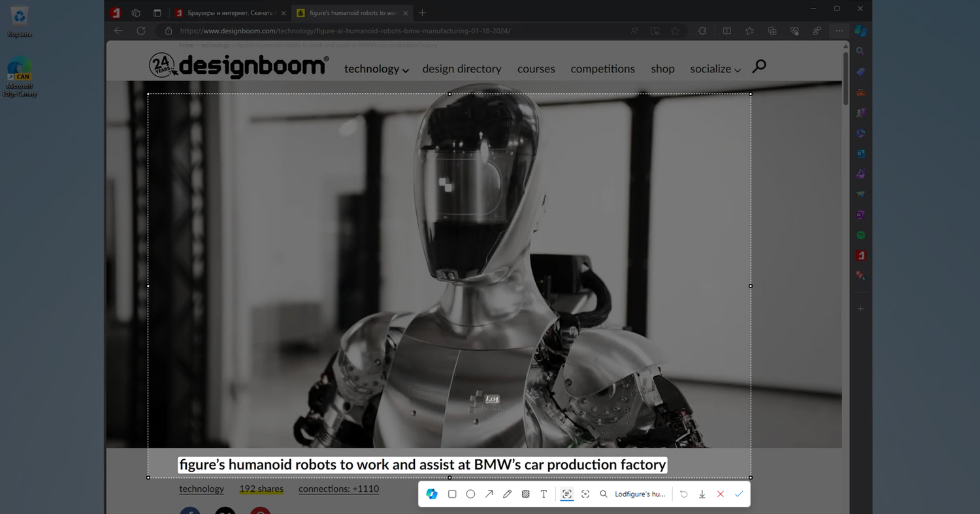Open the technology category link below headline

pos(202,489)
